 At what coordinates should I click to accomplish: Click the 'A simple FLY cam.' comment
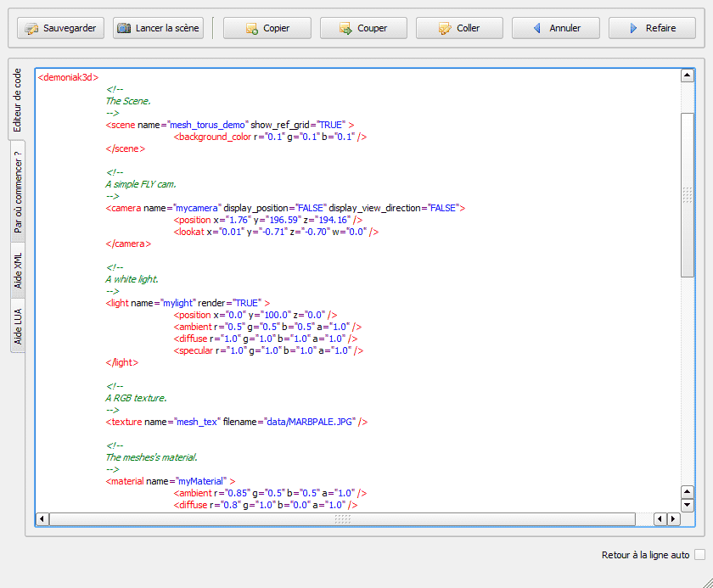coord(141,184)
